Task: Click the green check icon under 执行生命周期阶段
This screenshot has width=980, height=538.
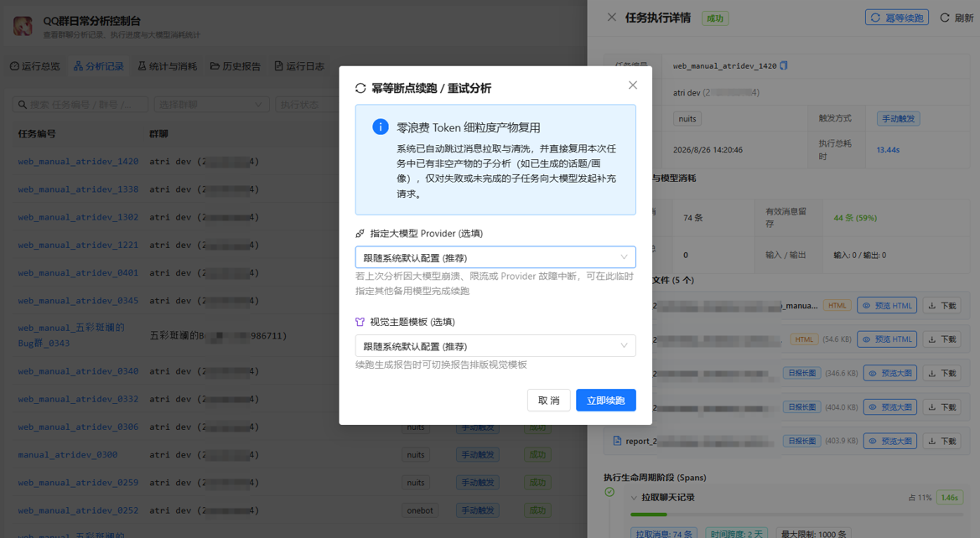Action: [609, 493]
